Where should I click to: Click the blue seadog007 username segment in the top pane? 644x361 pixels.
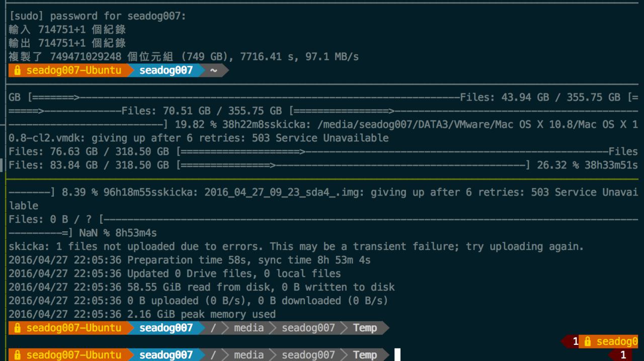pyautogui.click(x=167, y=70)
